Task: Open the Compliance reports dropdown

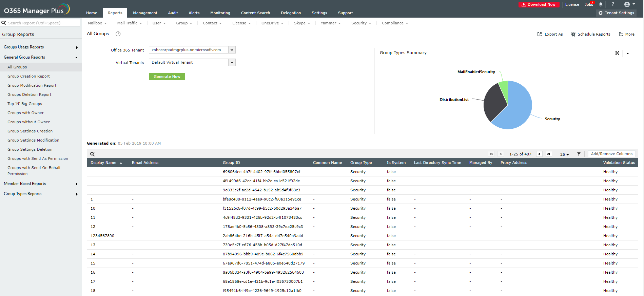Action: pyautogui.click(x=395, y=23)
